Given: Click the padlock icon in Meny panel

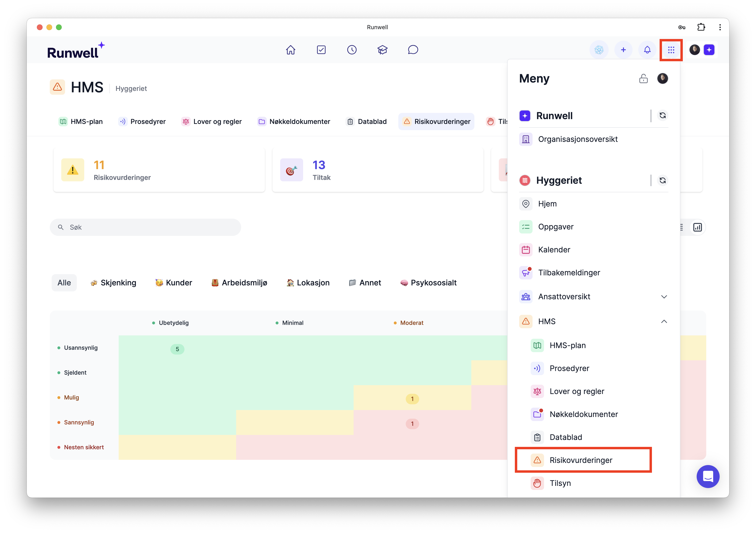Looking at the screenshot, I should point(643,78).
